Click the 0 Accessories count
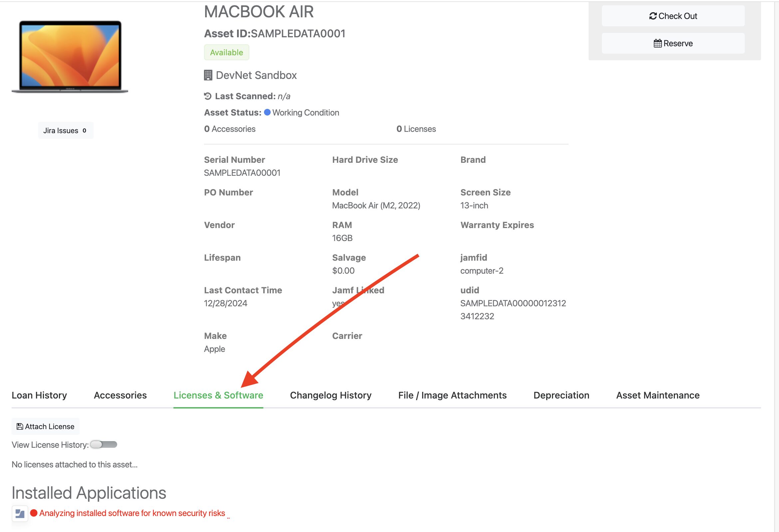779x532 pixels. [x=230, y=129]
